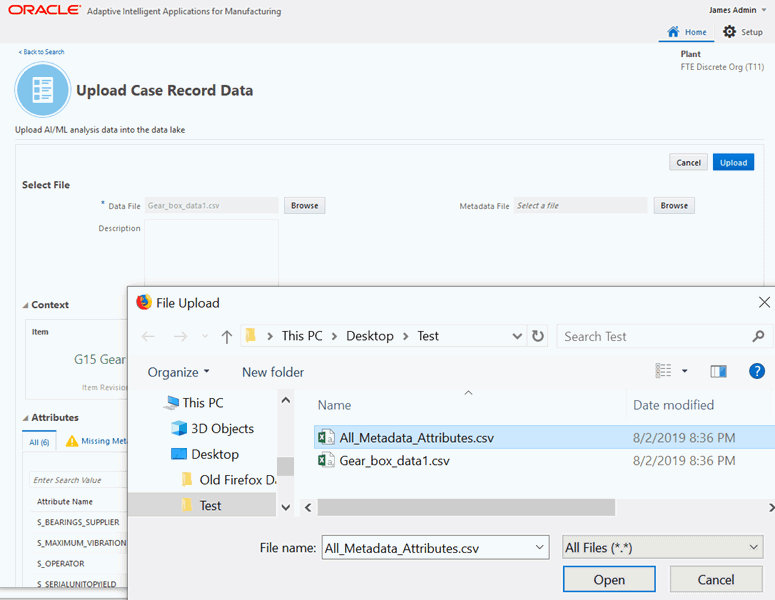
Task: Click horizontal scrollbar left arrow
Action: pos(308,508)
